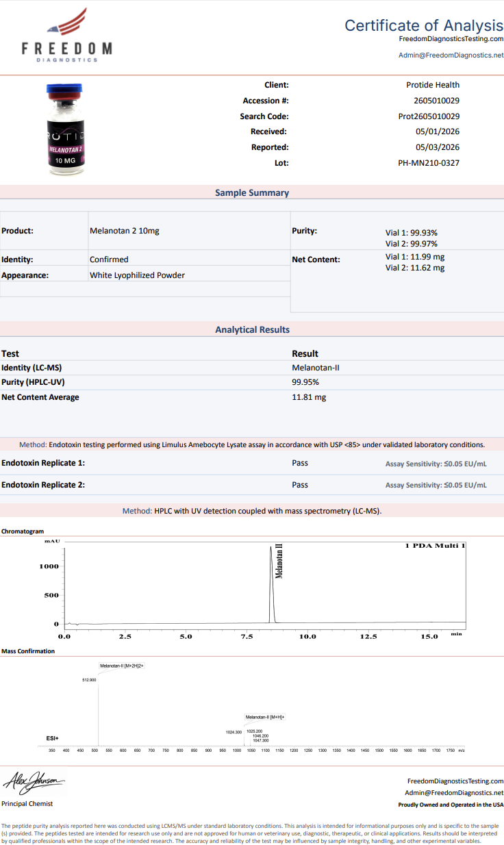The image size is (504, 845).
Task: Click the Alex Johnson signature
Action: 34,781
